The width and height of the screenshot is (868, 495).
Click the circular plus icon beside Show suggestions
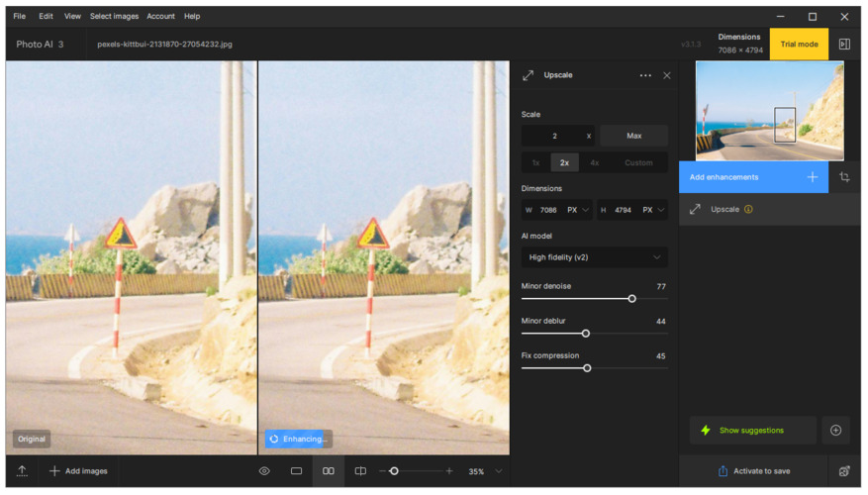[x=835, y=431]
